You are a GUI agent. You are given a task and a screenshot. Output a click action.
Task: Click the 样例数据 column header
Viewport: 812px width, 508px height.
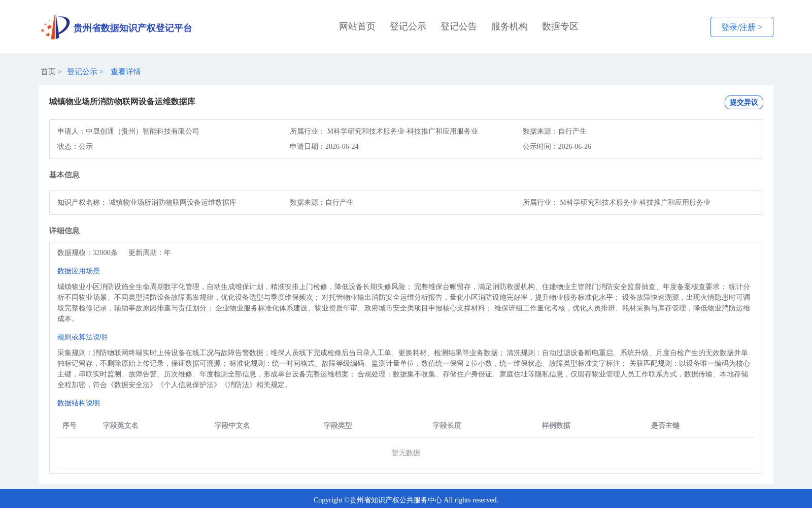556,425
